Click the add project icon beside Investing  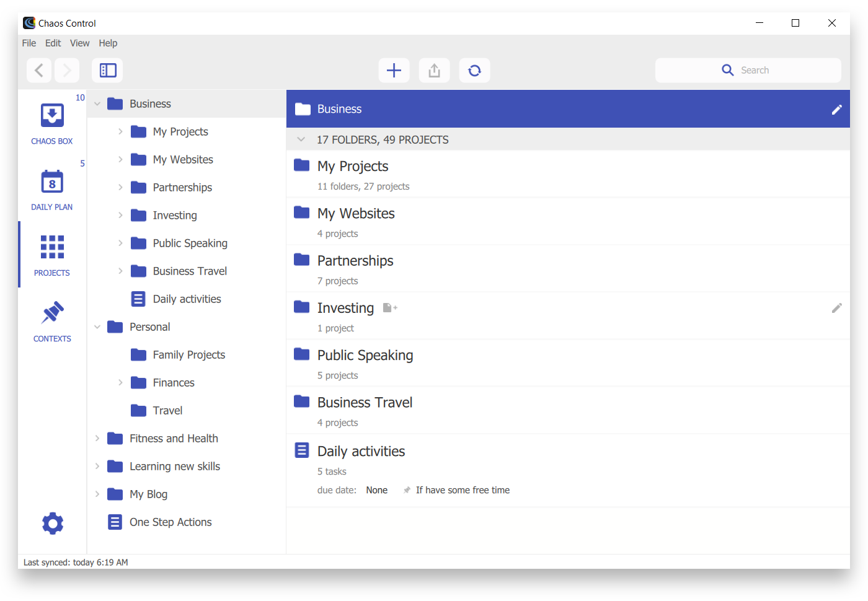(390, 308)
